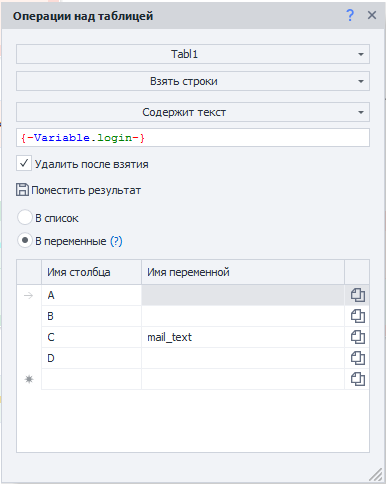Open the Tabl1 table dropdown
Viewport: 386px width, 484px height.
193,54
